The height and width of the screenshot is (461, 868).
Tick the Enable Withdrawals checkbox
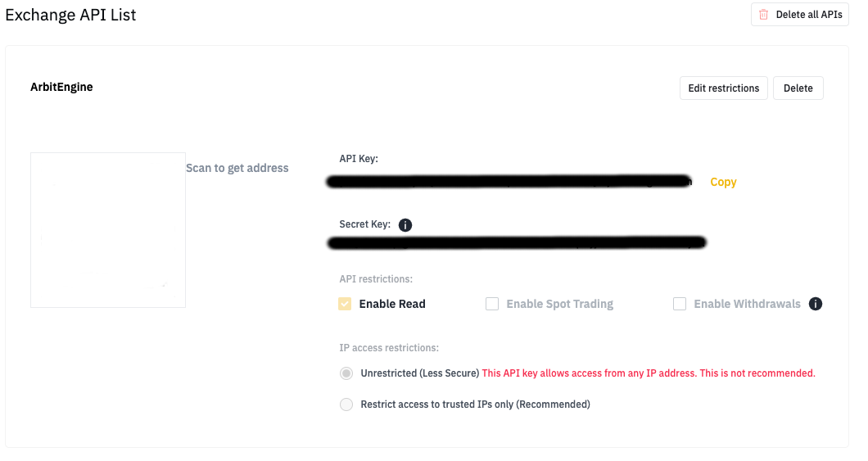[x=680, y=304]
